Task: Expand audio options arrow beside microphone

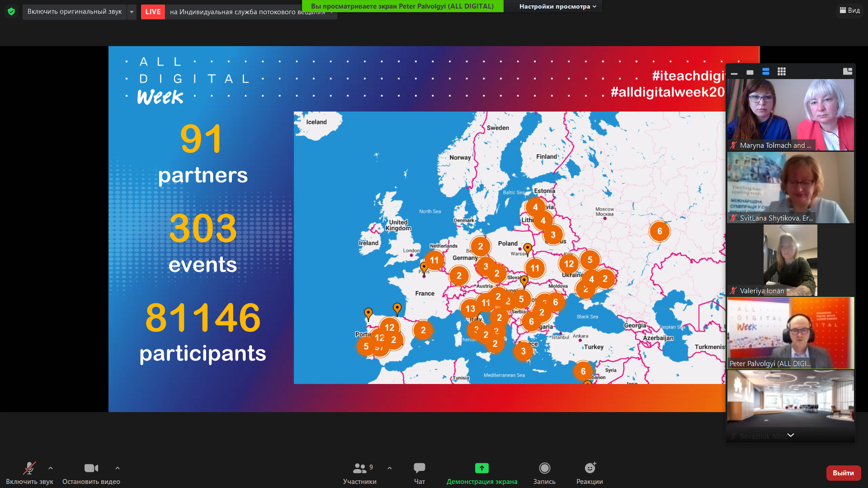Action: (x=51, y=468)
